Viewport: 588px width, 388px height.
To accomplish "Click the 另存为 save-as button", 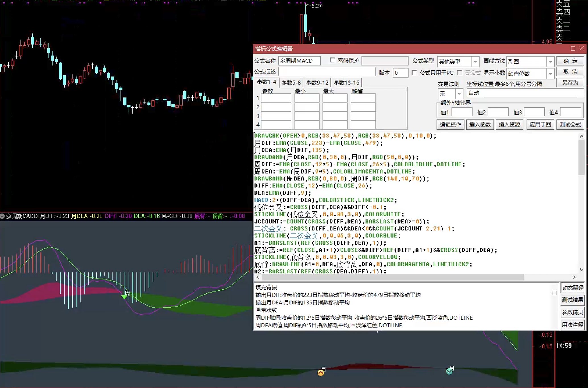I will click(570, 83).
